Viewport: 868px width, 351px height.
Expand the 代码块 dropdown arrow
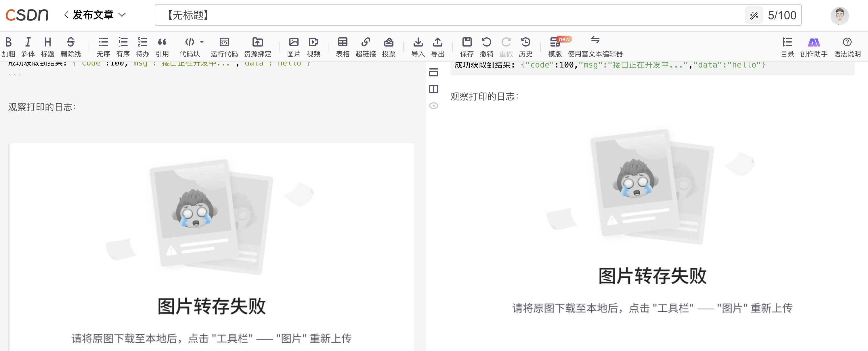point(202,42)
